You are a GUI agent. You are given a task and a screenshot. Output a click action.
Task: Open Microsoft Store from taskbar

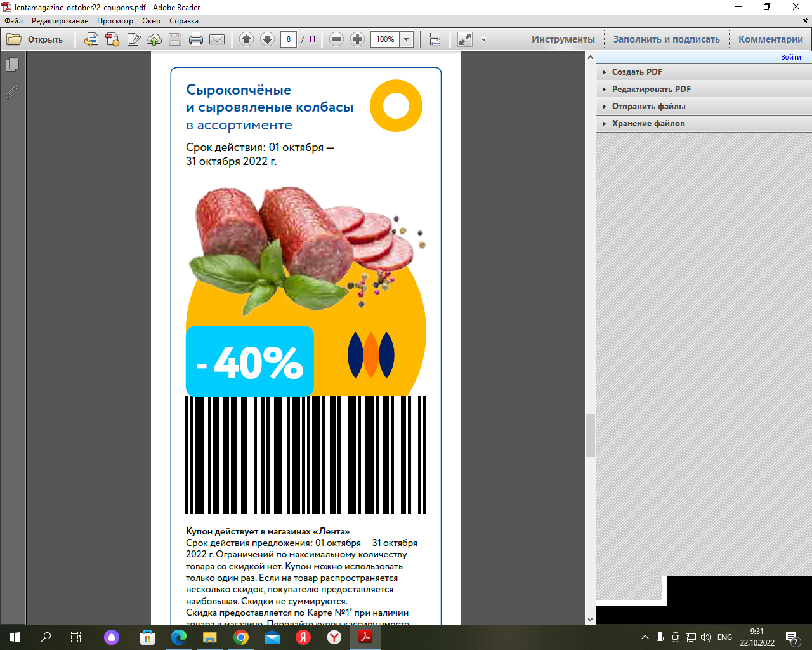coord(147,637)
